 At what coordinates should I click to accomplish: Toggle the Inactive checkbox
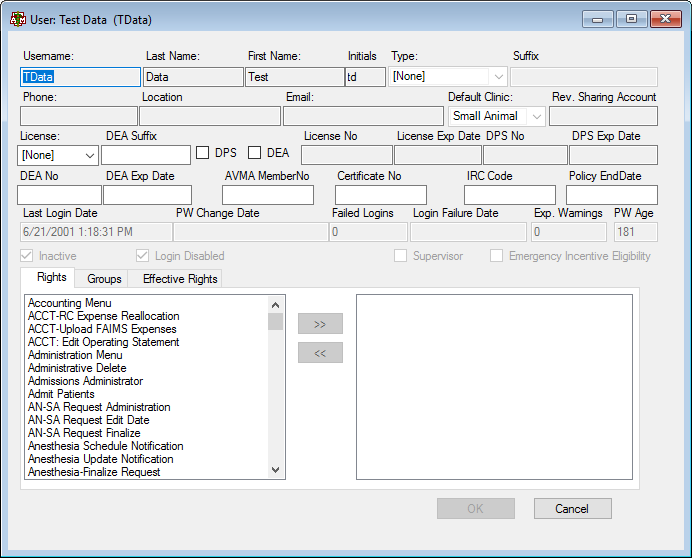coord(27,256)
